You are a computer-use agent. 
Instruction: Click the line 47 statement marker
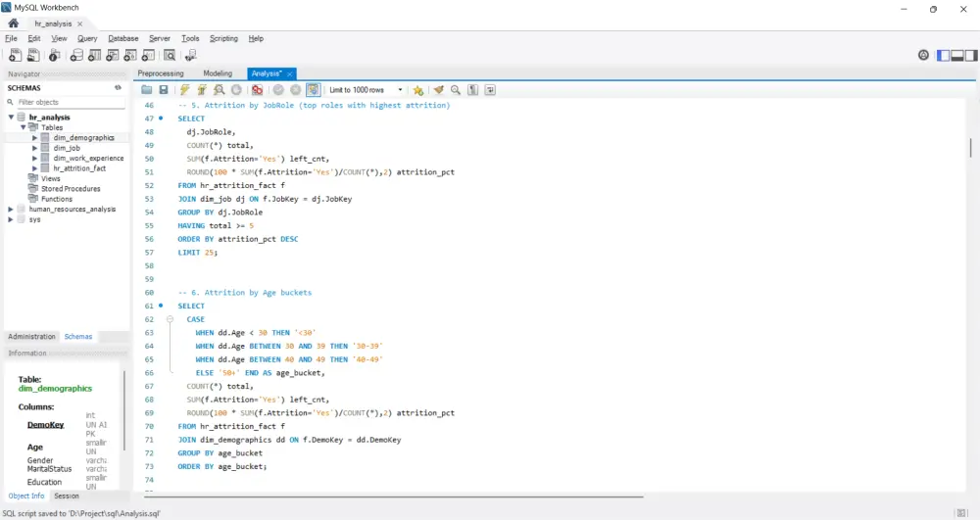[161, 118]
